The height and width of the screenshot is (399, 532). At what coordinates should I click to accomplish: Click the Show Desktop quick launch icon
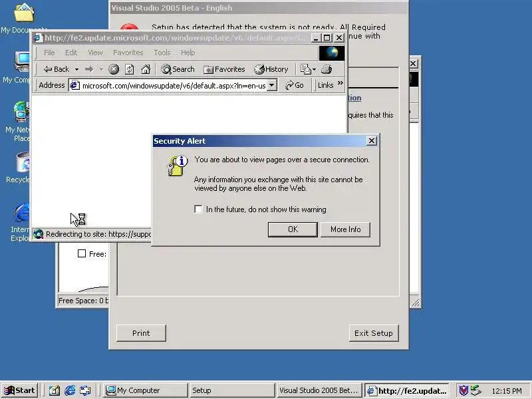coord(55,390)
